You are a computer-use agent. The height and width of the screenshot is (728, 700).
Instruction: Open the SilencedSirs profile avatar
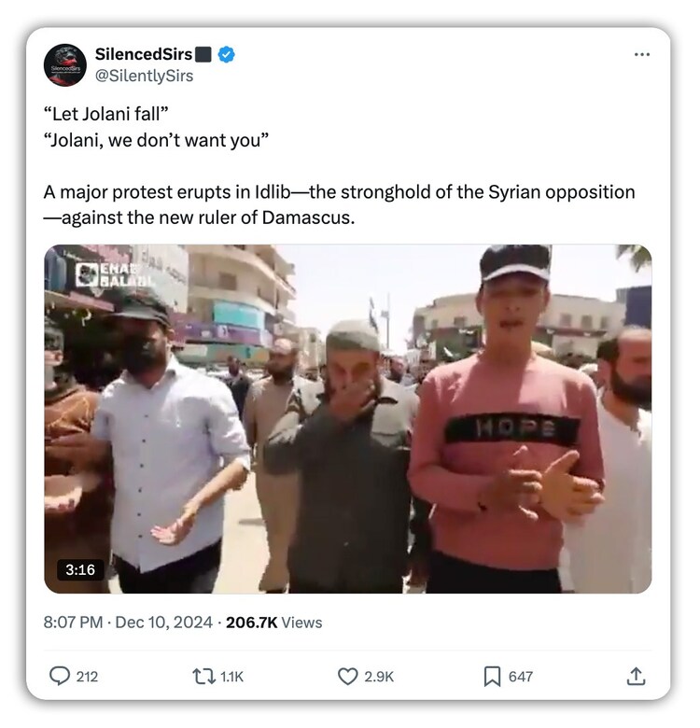(65, 65)
